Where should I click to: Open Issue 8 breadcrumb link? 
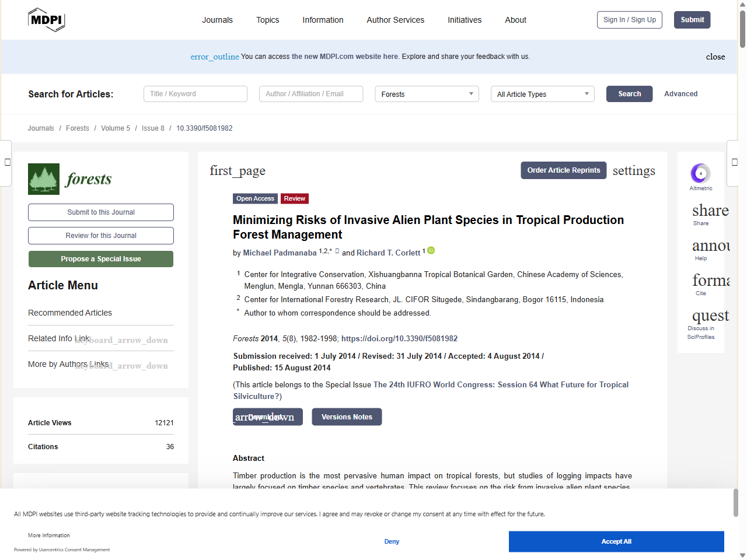[x=153, y=128]
